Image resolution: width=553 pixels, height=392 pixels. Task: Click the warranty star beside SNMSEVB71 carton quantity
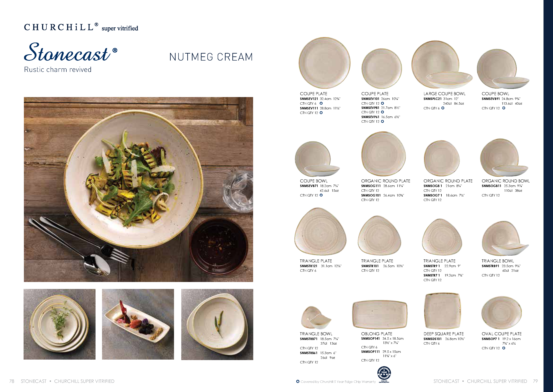click(321, 195)
